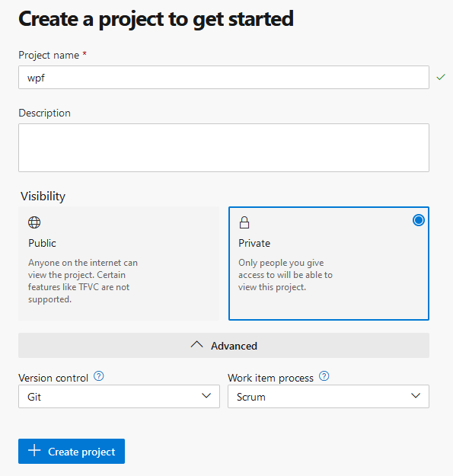Click the padlock icon on Private card
This screenshot has width=453, height=476.
pyautogui.click(x=244, y=222)
